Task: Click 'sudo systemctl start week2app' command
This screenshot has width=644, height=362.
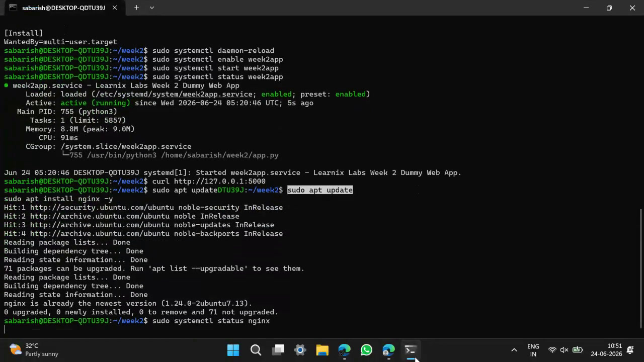Action: (x=215, y=68)
